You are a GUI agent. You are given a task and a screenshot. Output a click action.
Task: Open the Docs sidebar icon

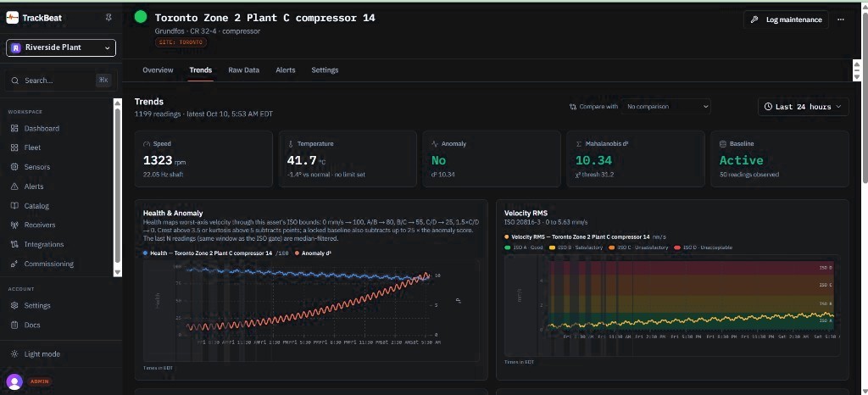click(x=14, y=325)
